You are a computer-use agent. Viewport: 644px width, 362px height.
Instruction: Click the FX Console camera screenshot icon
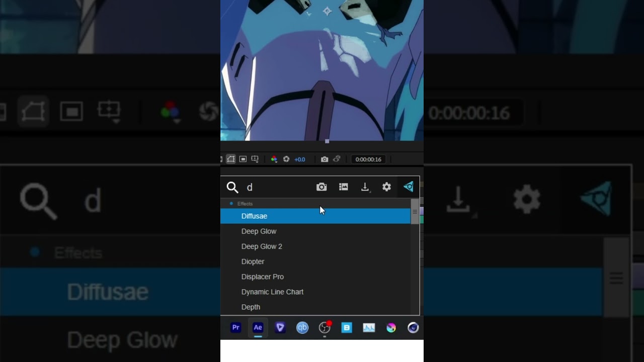pyautogui.click(x=321, y=187)
